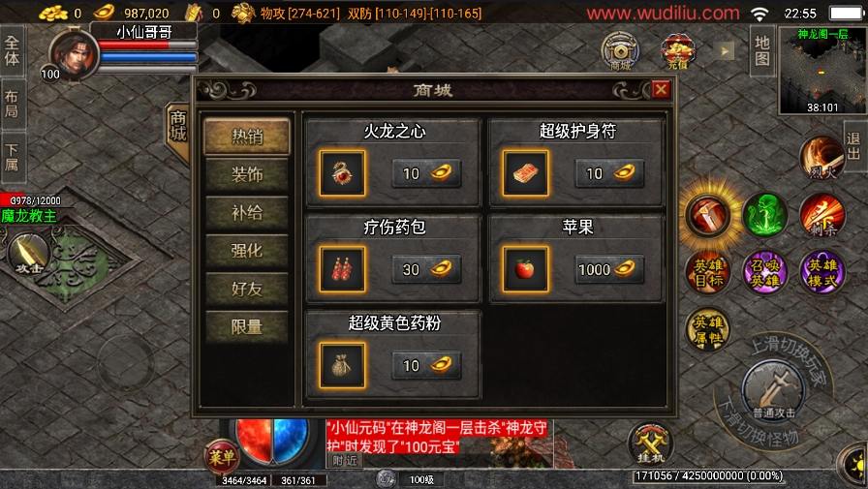Use the 刺杀 skill icon
The height and width of the screenshot is (489, 868).
click(x=822, y=215)
